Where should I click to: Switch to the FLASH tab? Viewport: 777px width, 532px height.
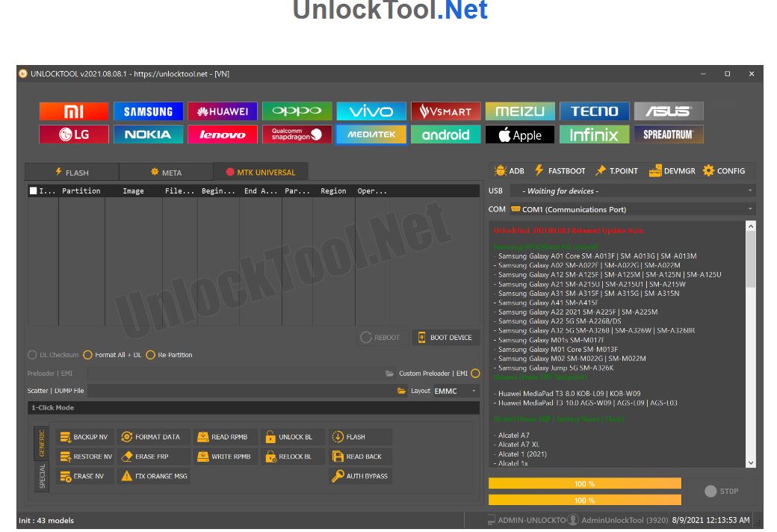coord(72,173)
